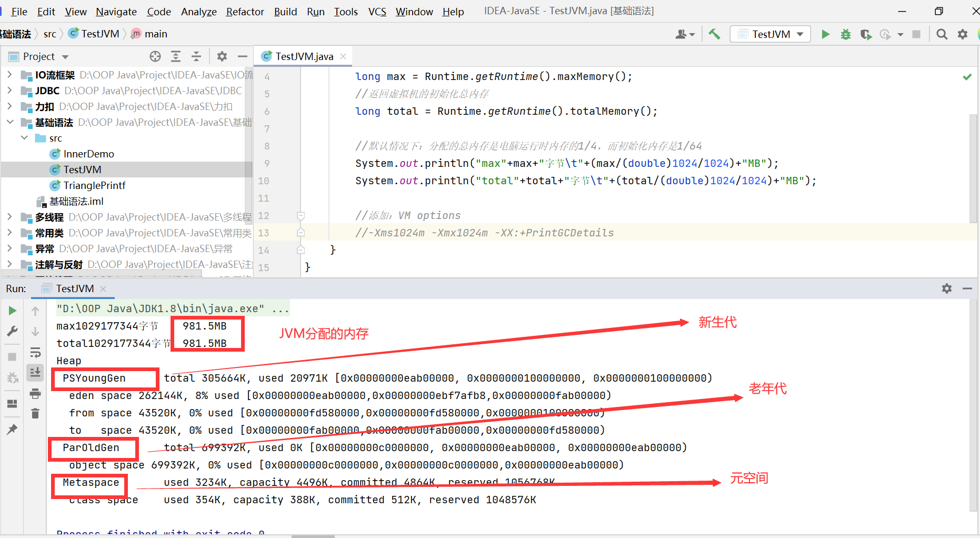Open the Help menu
Image resolution: width=980 pixels, height=538 pixels.
coord(453,12)
